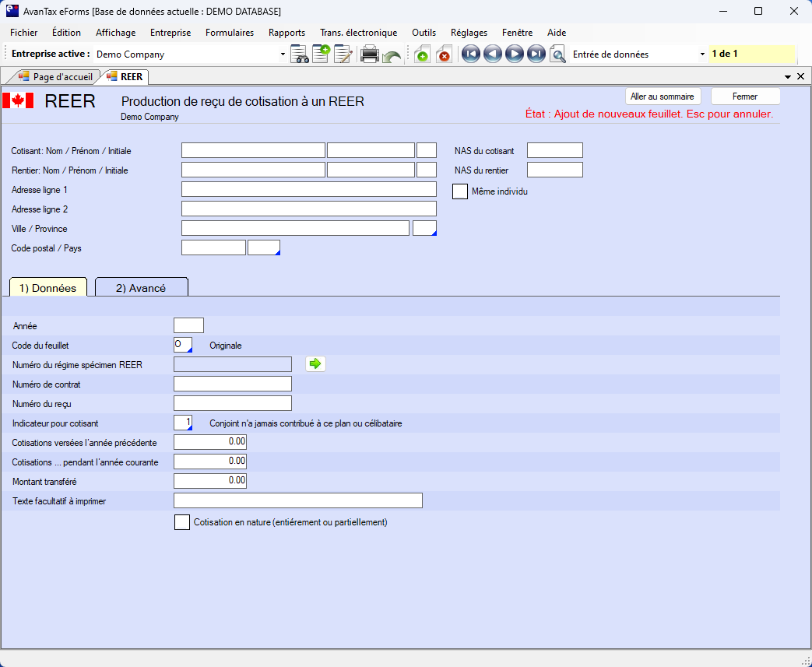Click the green arrow beside REER specimen number
Image resolution: width=812 pixels, height=667 pixels.
tap(315, 363)
